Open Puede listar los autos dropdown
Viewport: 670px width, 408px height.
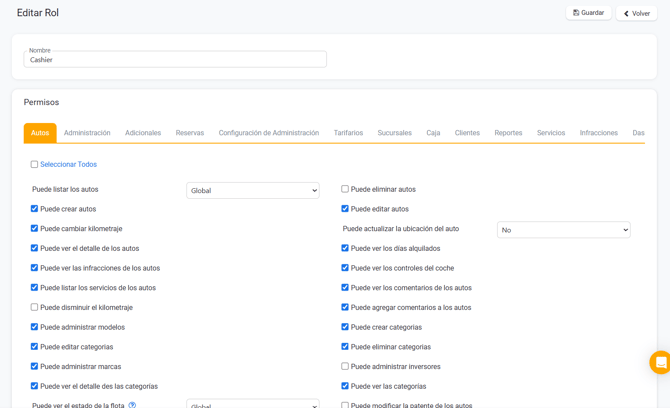click(x=252, y=190)
